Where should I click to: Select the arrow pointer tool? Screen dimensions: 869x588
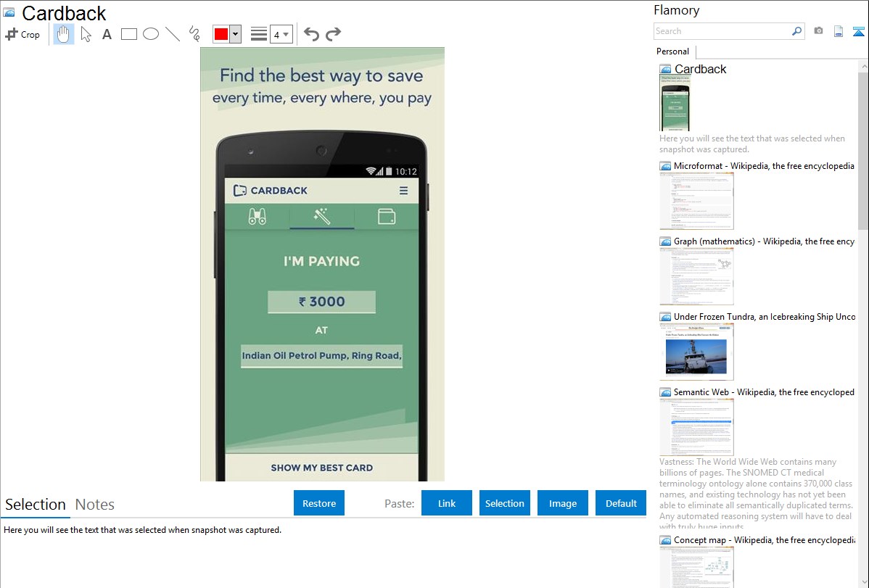click(86, 34)
